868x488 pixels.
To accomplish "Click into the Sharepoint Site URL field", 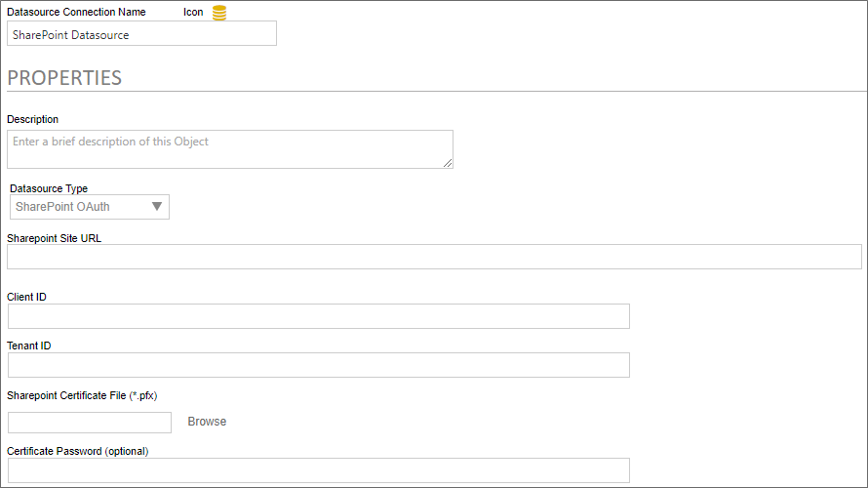I will pos(434,257).
